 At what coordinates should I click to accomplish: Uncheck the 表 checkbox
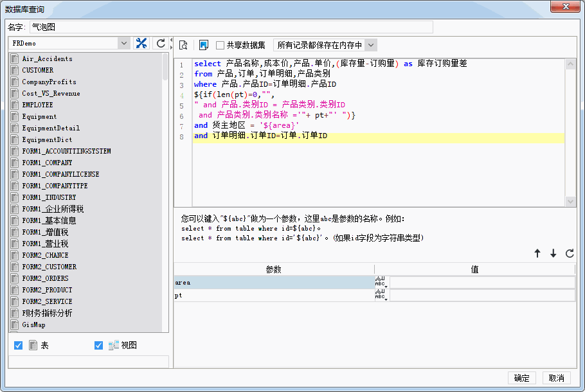[x=18, y=346]
